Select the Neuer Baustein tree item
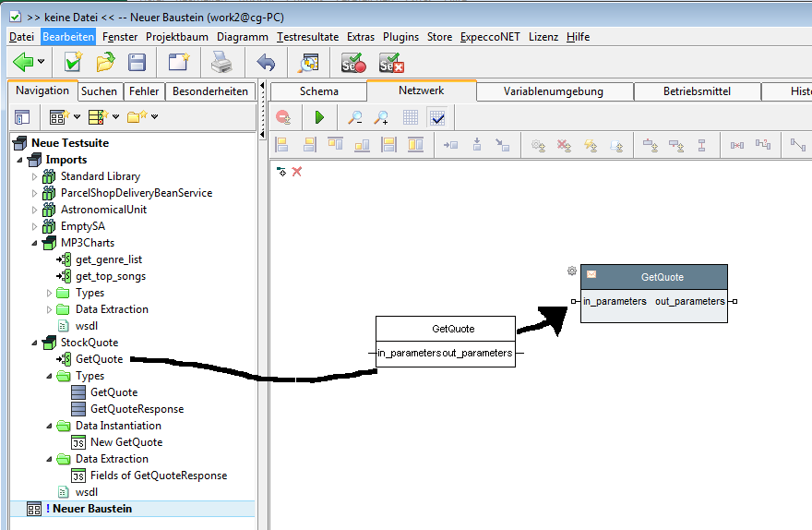The width and height of the screenshot is (812, 530). pos(91,509)
